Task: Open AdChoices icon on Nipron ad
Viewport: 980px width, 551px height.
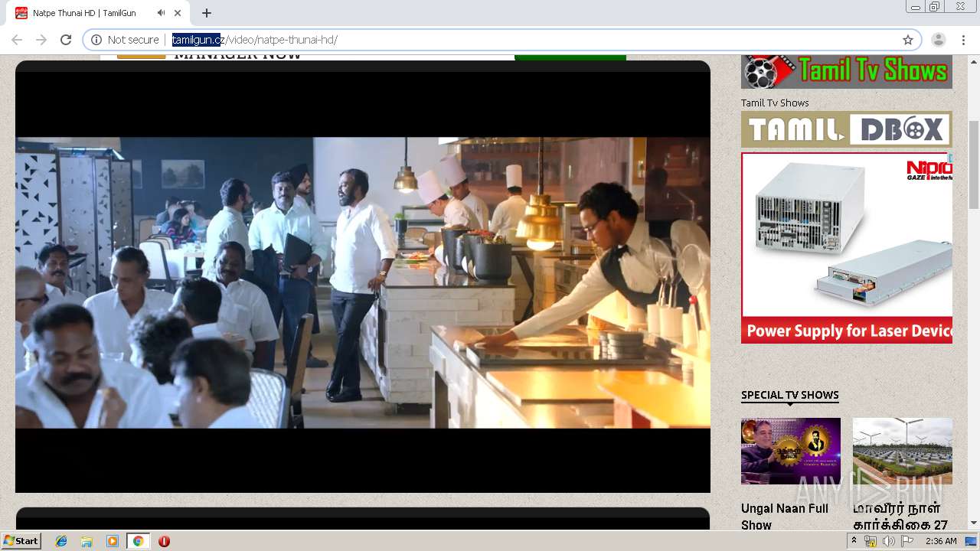Action: point(950,157)
